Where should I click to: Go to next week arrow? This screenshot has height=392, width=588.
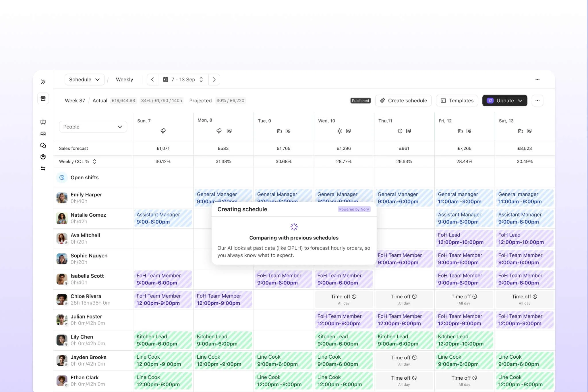214,80
